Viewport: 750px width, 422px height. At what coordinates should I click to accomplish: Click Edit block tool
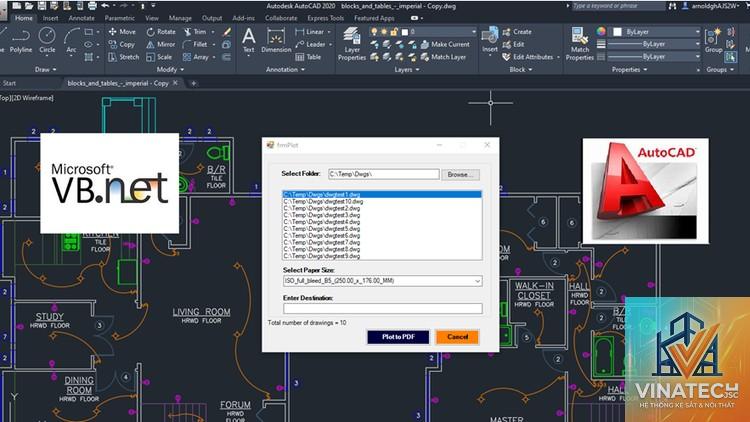click(513, 44)
